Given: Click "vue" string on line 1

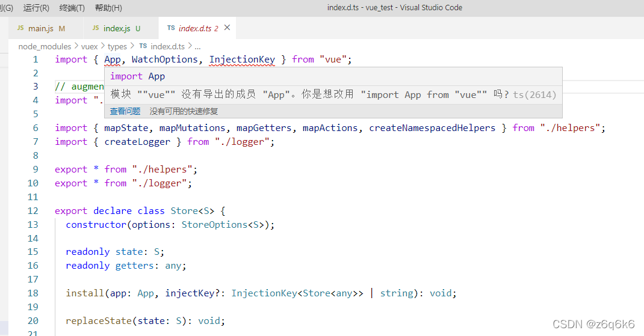Looking at the screenshot, I should 333,60.
